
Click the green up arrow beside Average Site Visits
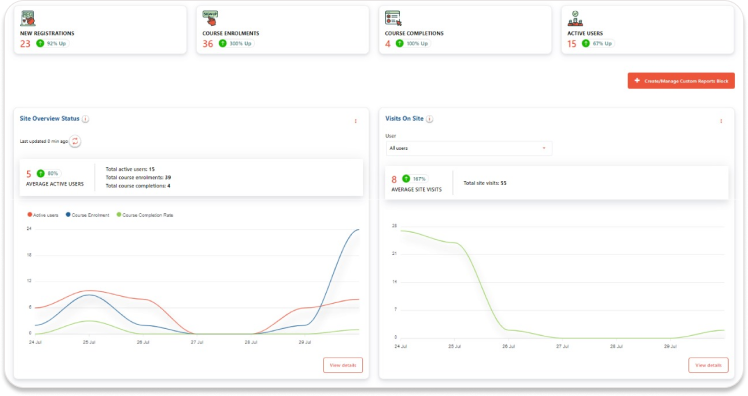(x=406, y=178)
